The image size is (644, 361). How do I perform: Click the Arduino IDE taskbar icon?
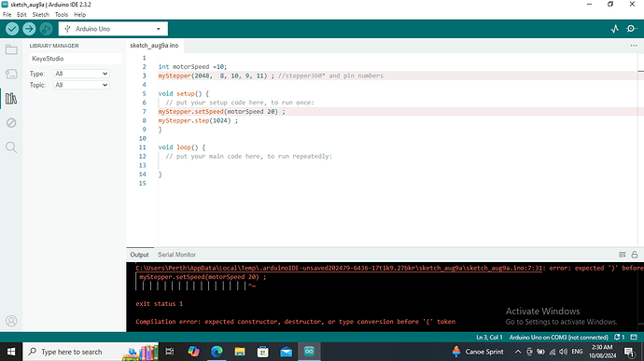click(x=309, y=352)
